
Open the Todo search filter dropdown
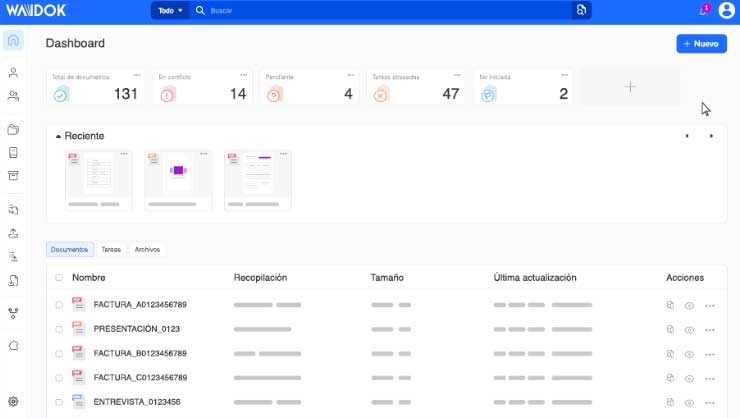click(171, 10)
